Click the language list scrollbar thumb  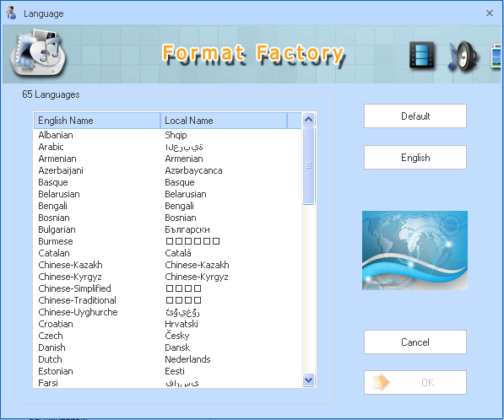pos(309,165)
